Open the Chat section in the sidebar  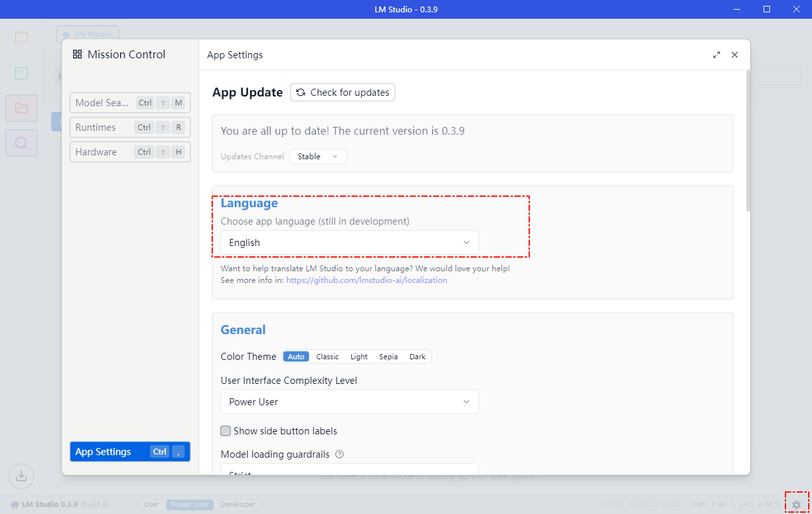tap(21, 38)
